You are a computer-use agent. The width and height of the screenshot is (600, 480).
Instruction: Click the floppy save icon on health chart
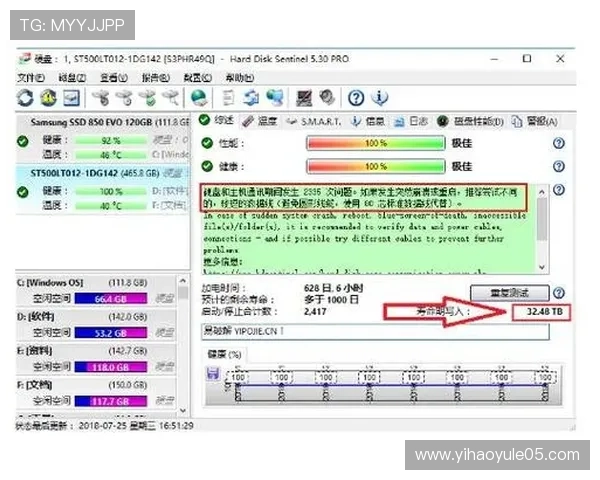point(213,373)
